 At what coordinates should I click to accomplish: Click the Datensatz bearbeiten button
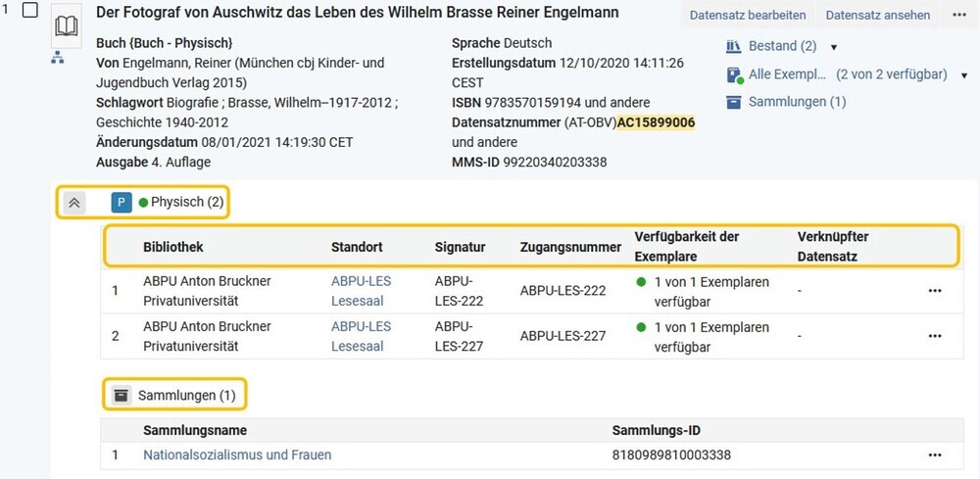[x=748, y=15]
